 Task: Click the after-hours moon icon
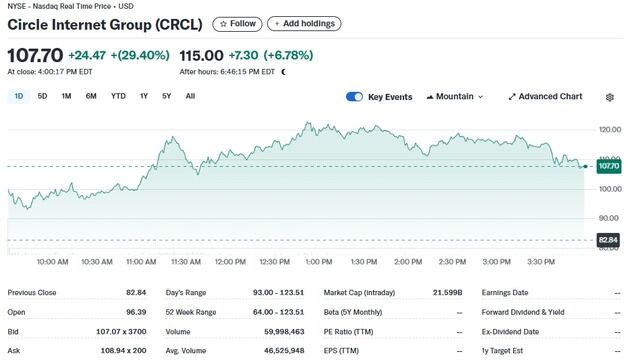click(x=284, y=72)
